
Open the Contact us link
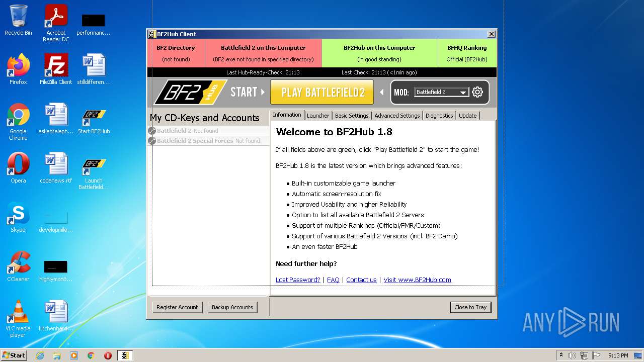point(361,280)
